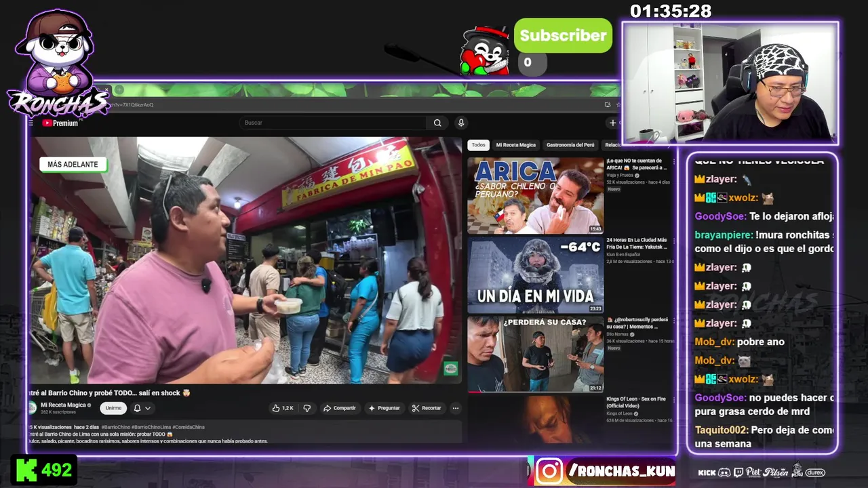Image resolution: width=868 pixels, height=488 pixels.
Task: Click the green Subscriber counter badge
Action: (x=563, y=35)
